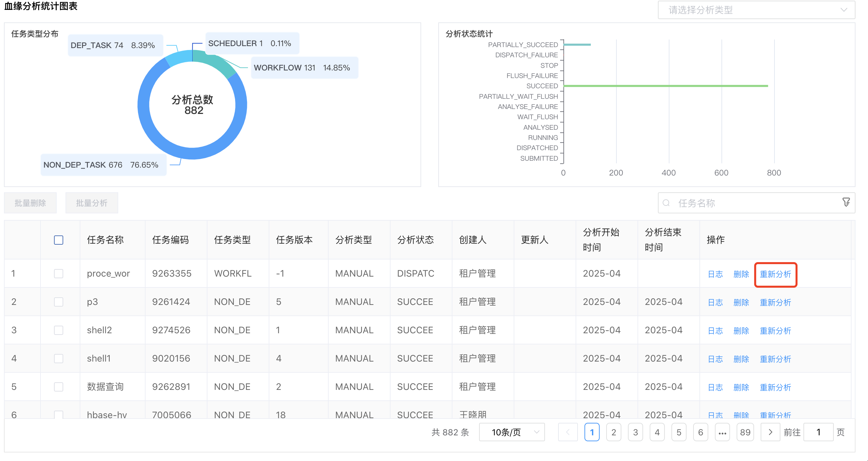The width and height of the screenshot is (868, 461).
Task: Click the WORKFLOW 131 label callout
Action: 302,68
